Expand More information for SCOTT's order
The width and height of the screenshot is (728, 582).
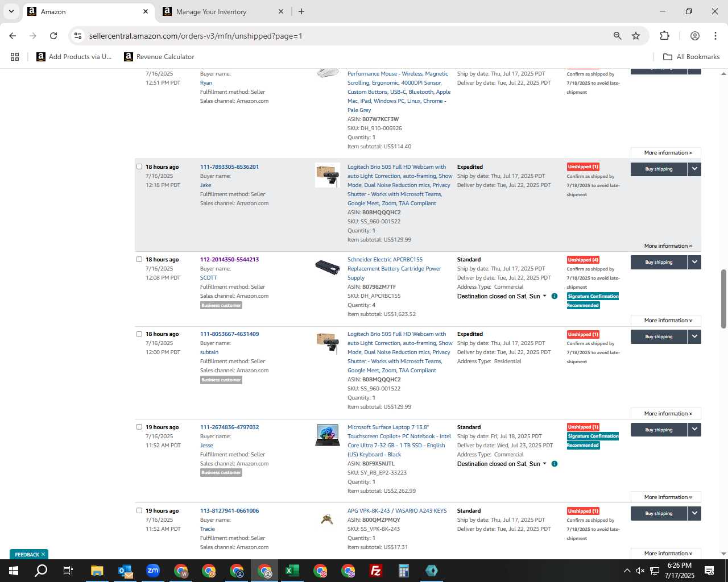[666, 321]
